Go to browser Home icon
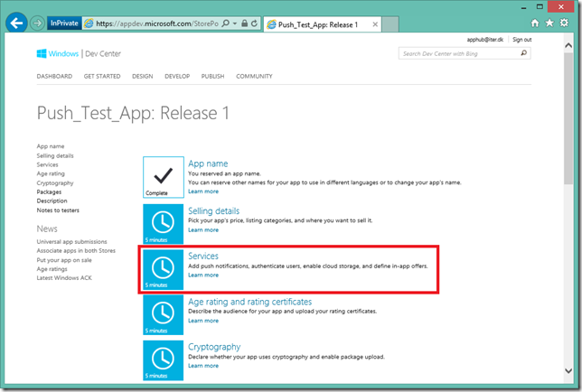The height and width of the screenshot is (392, 582). click(x=535, y=23)
